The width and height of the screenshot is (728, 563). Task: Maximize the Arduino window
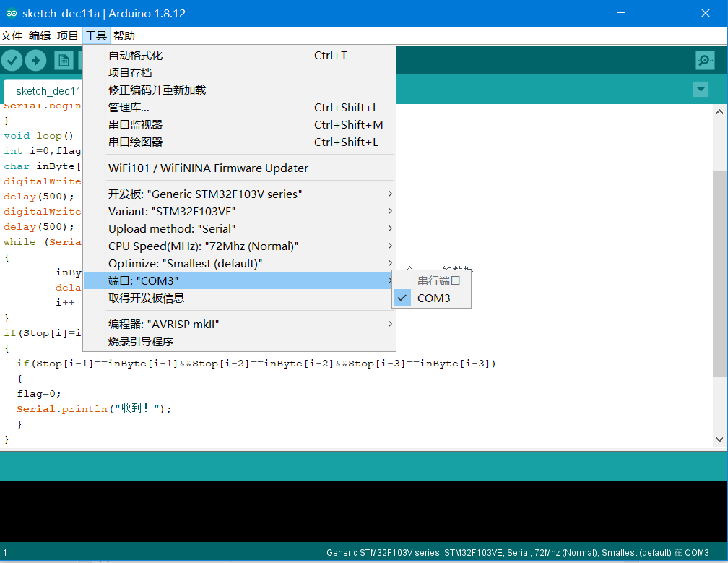663,13
